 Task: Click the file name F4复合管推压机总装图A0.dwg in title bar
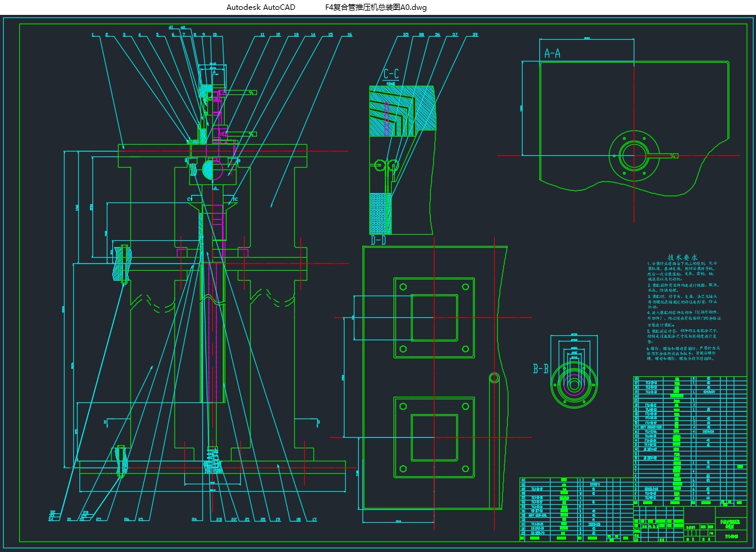[376, 7]
